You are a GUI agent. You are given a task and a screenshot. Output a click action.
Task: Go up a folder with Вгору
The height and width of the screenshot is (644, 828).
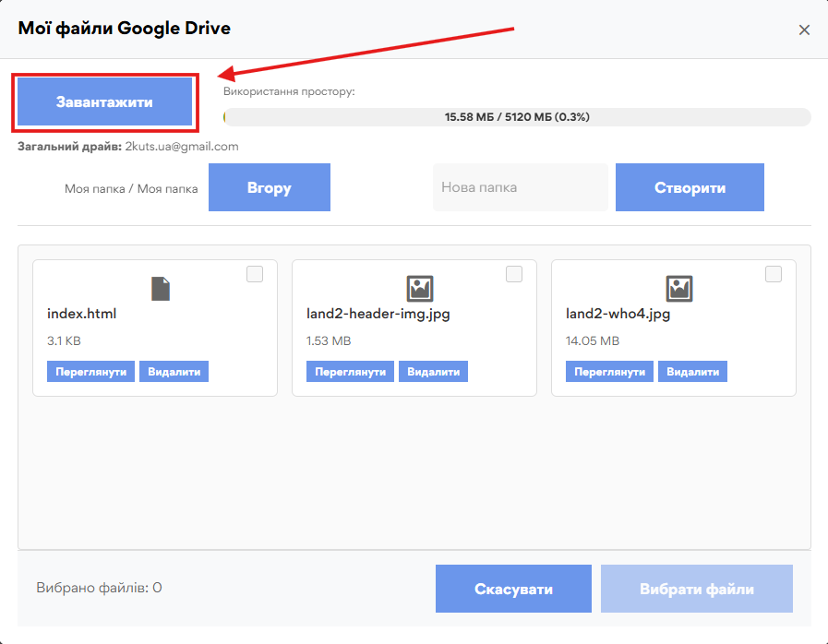tap(269, 187)
